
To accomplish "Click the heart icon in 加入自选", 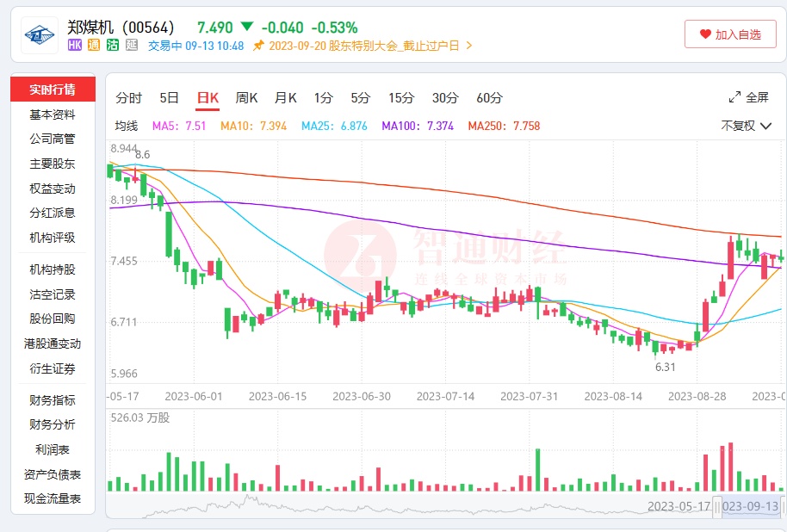I will (x=705, y=34).
